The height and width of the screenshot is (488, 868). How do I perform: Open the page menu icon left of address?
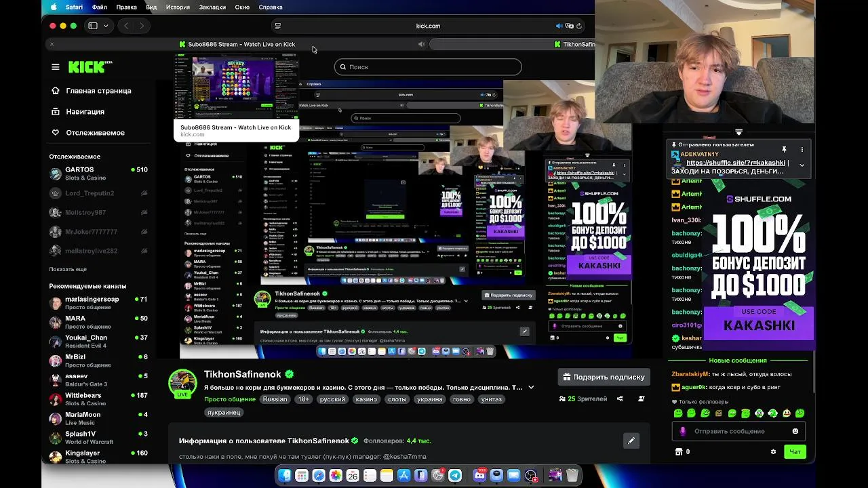277,26
